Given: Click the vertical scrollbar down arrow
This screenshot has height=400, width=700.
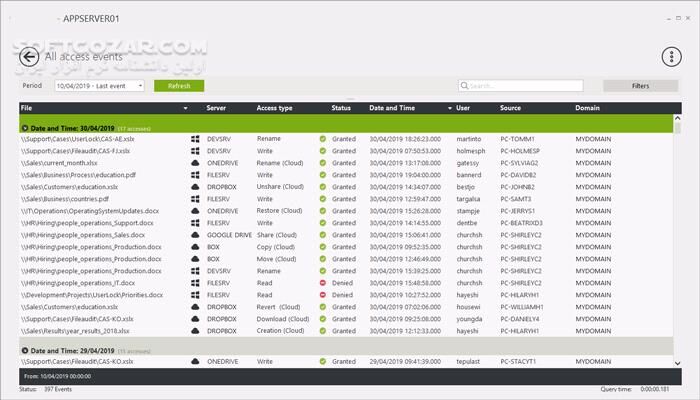Looking at the screenshot, I should [x=677, y=362].
